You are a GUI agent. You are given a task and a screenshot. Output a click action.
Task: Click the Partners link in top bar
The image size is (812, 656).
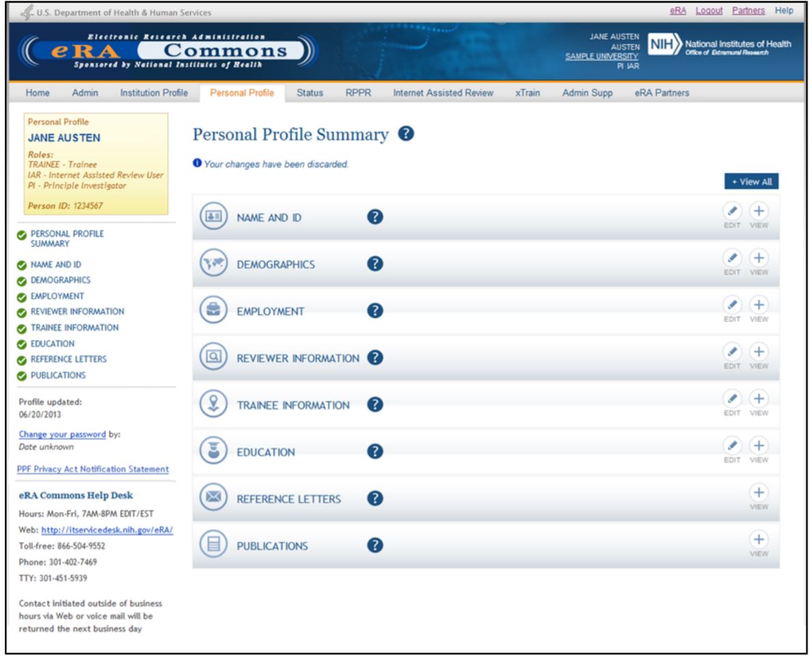pos(748,10)
